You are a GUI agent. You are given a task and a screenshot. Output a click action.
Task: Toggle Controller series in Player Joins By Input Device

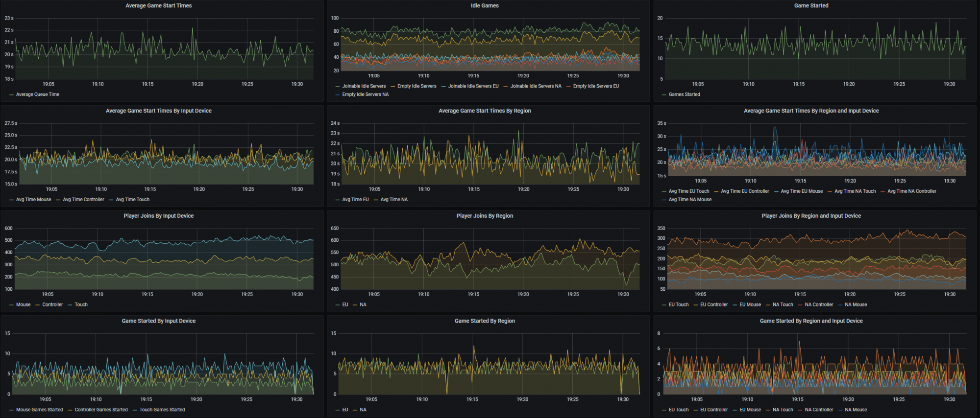[x=52, y=305]
